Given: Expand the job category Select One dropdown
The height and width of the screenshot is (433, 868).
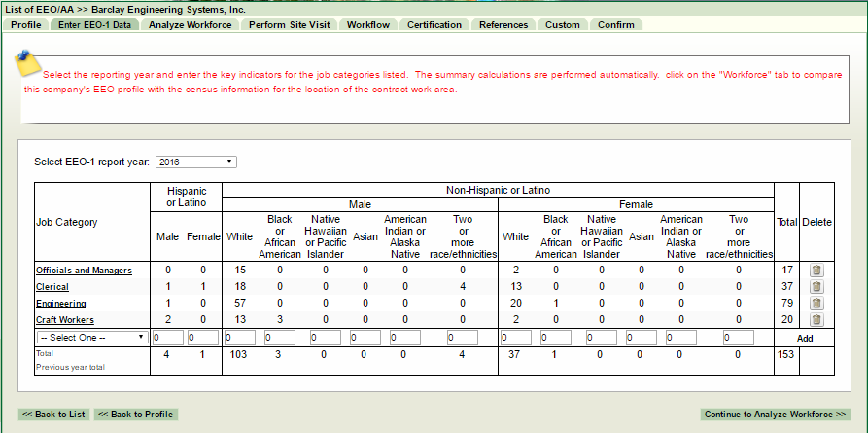Looking at the screenshot, I should pos(91,338).
